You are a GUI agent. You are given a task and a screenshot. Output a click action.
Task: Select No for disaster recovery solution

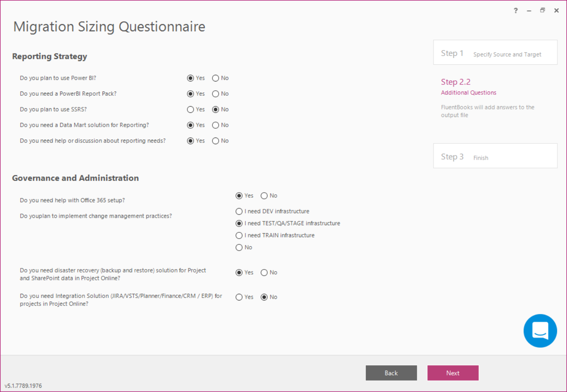click(x=264, y=272)
